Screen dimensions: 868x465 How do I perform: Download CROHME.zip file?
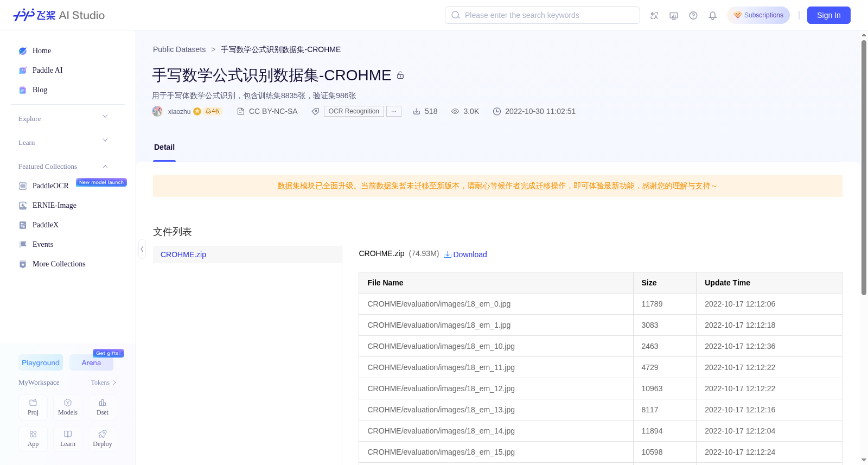(465, 254)
